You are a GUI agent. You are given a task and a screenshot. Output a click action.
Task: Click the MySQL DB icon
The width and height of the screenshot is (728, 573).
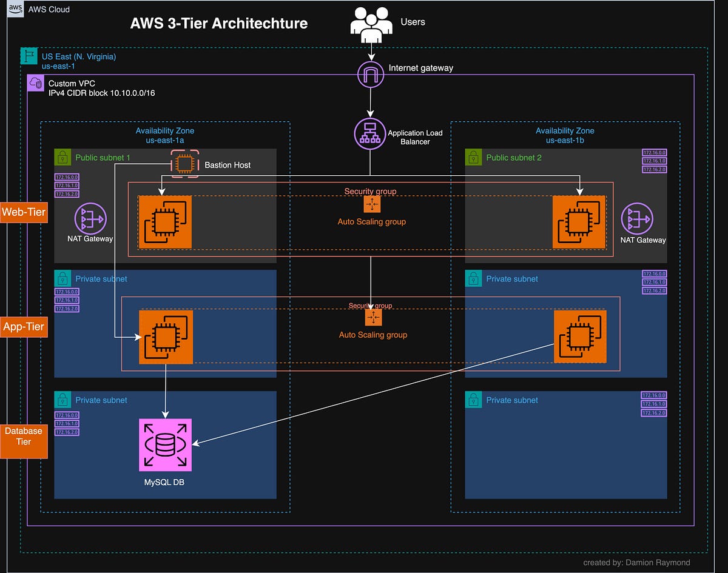click(x=165, y=444)
